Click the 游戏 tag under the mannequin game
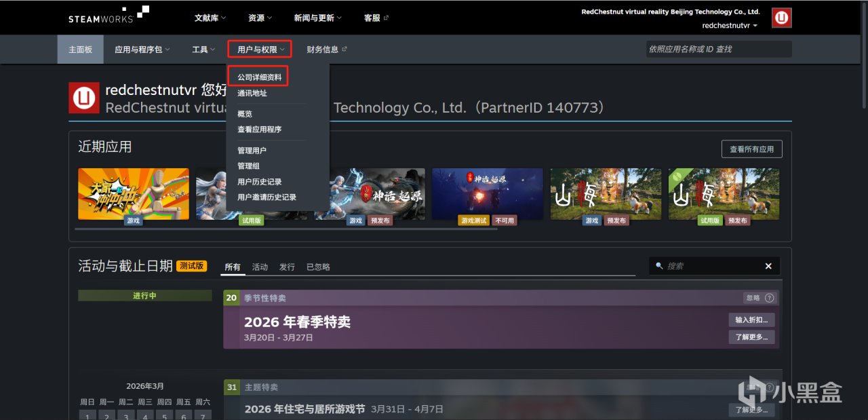This screenshot has width=868, height=420. pos(133,221)
